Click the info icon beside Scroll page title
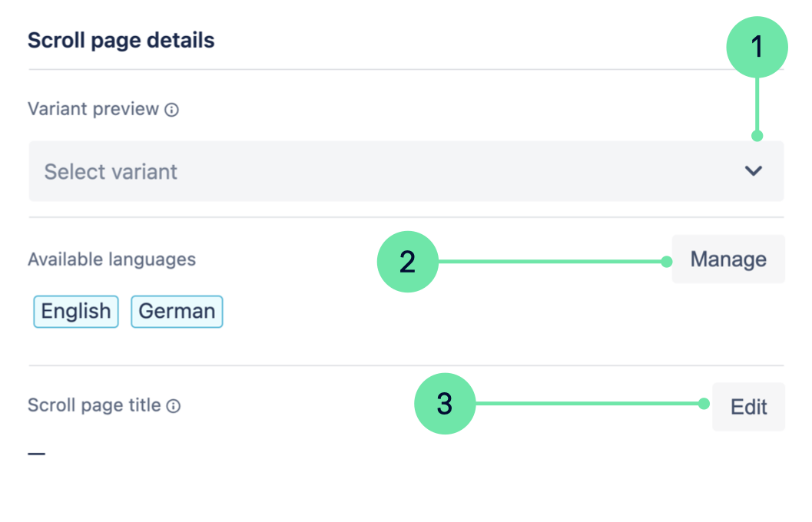The width and height of the screenshot is (812, 522). tap(174, 406)
